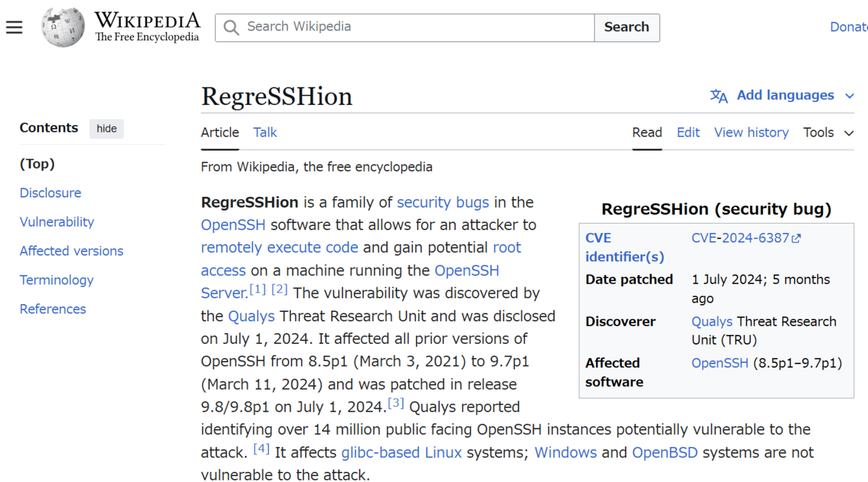Click the RegreSSHion page title heading

(x=277, y=96)
